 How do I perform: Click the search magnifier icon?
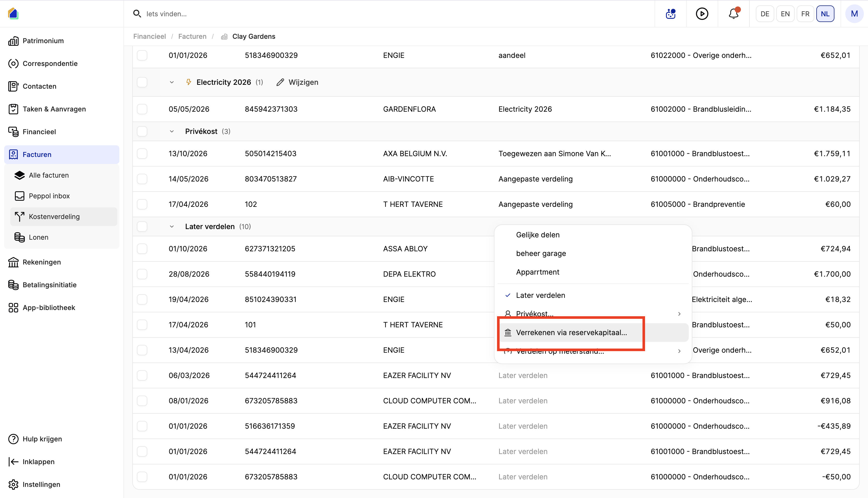(137, 14)
